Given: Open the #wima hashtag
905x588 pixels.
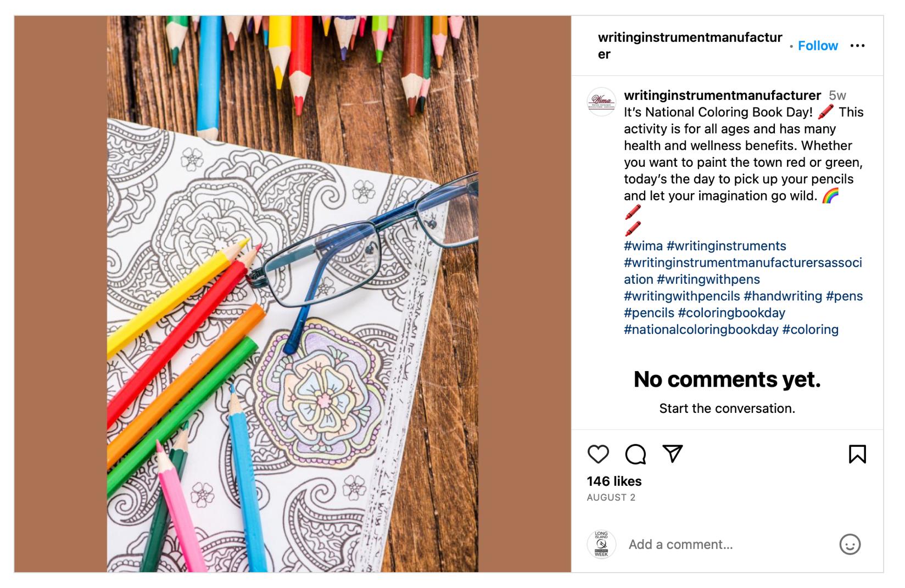Looking at the screenshot, I should [643, 246].
